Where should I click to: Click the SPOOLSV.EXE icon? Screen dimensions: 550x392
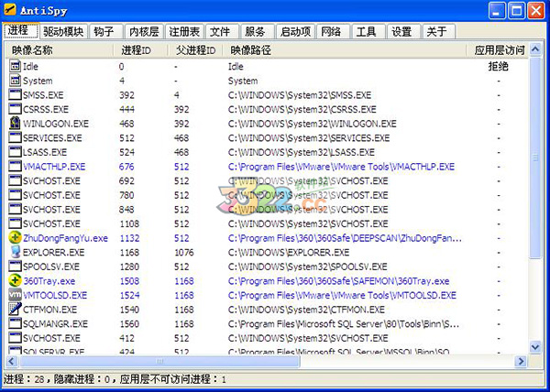point(15,267)
